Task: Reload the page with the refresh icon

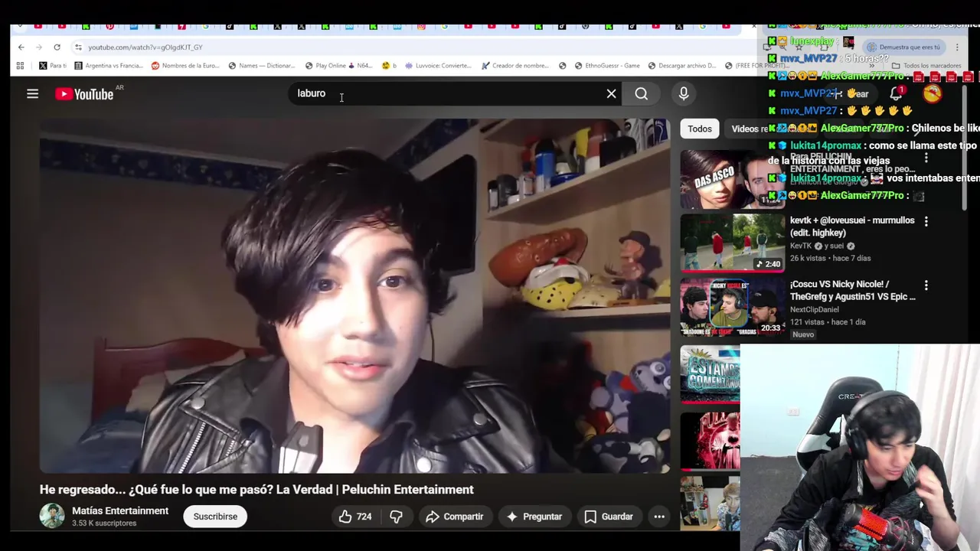Action: (57, 47)
